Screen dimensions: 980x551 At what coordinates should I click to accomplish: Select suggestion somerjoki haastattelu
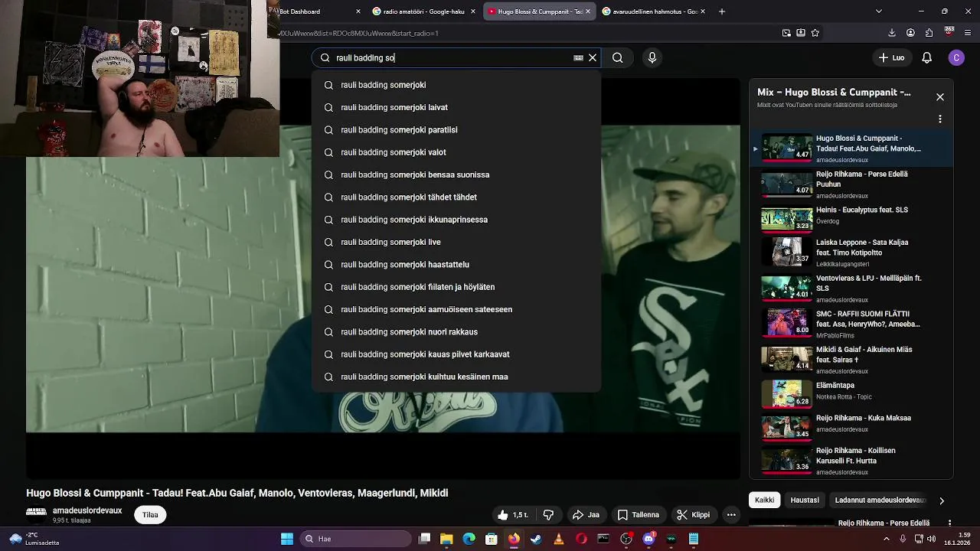456,265
